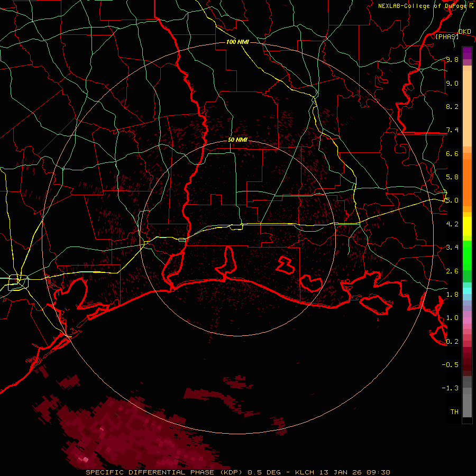Click the DKD label above the color scale

pos(464,32)
